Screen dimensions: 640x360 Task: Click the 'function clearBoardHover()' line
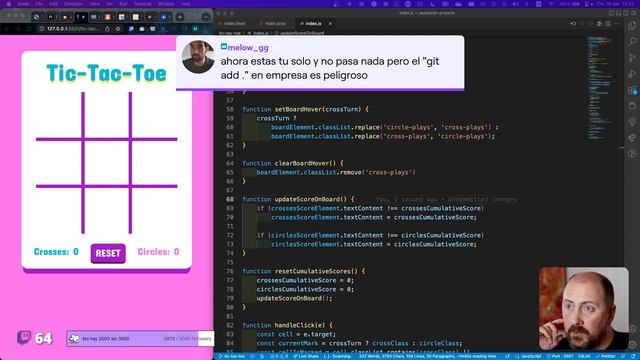293,163
